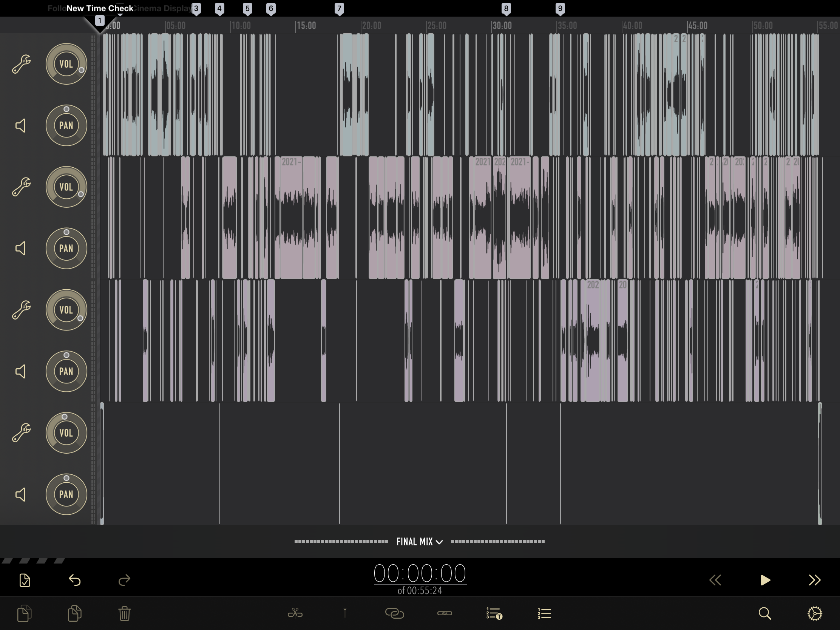Click the 45:00 ruler label
Viewport: 840px width, 630px height.
point(698,26)
